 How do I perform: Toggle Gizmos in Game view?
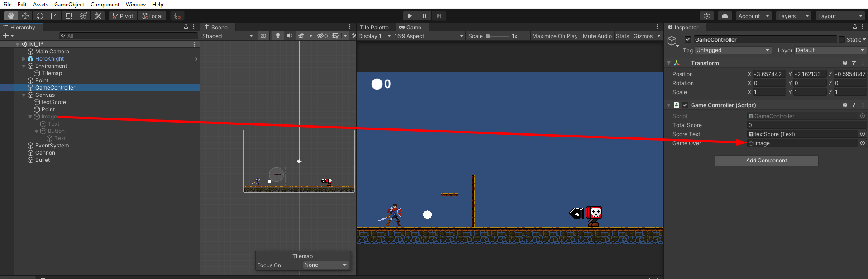(x=643, y=36)
